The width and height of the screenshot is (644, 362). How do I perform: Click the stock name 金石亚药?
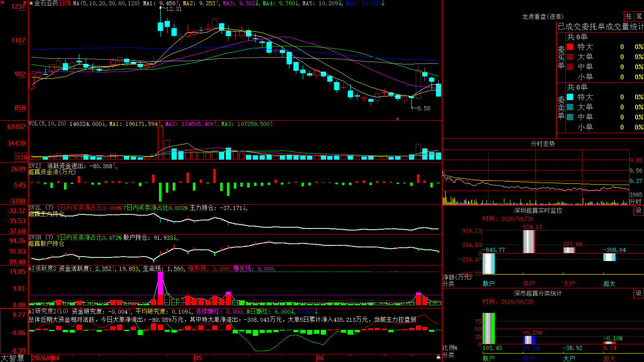click(x=46, y=3)
